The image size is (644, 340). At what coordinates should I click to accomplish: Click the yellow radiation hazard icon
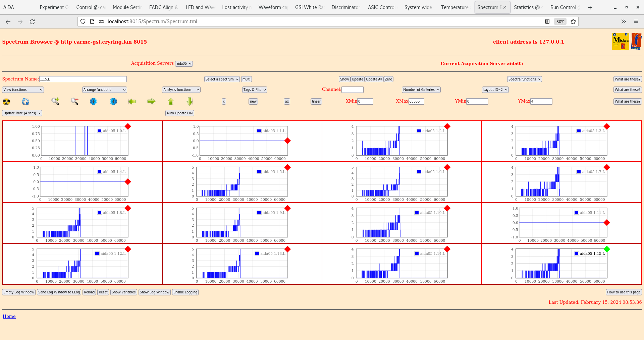coord(6,102)
